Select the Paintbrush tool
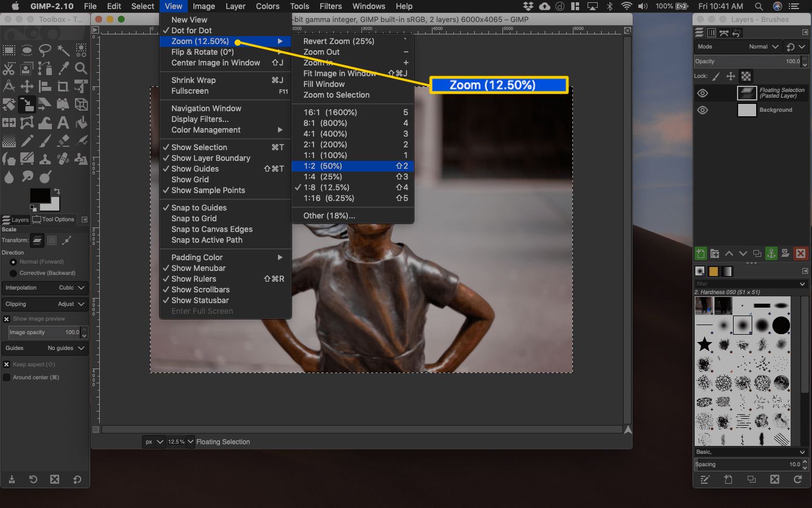 pos(45,141)
